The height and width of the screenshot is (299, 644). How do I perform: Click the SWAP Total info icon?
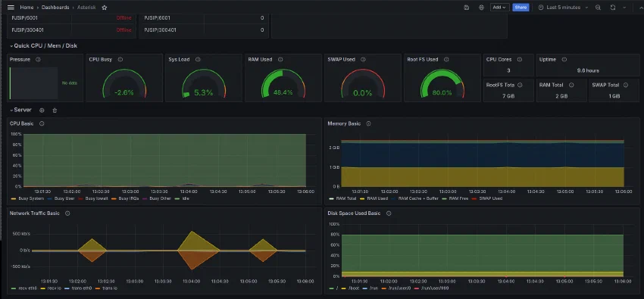pyautogui.click(x=626, y=85)
